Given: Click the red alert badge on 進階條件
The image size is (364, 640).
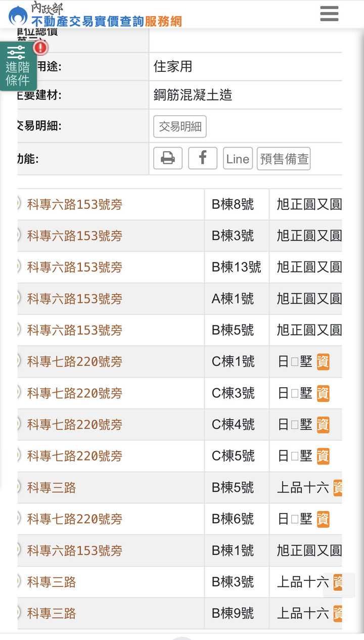Looking at the screenshot, I should (40, 48).
